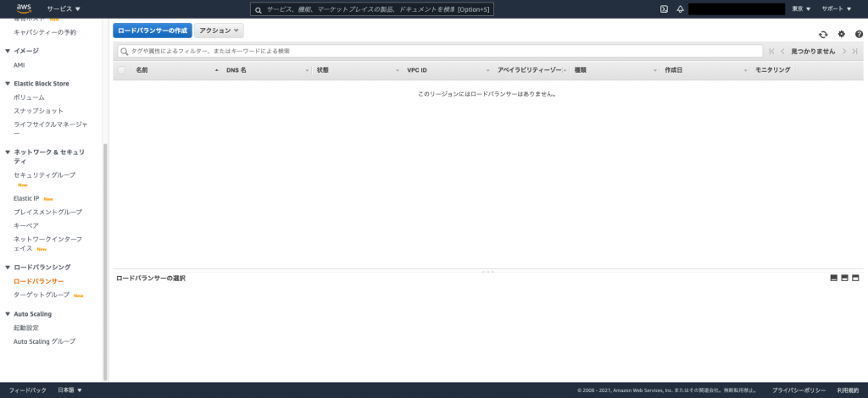Collapse the Elastic Block Store section
The width and height of the screenshot is (868, 398).
pyautogui.click(x=8, y=84)
